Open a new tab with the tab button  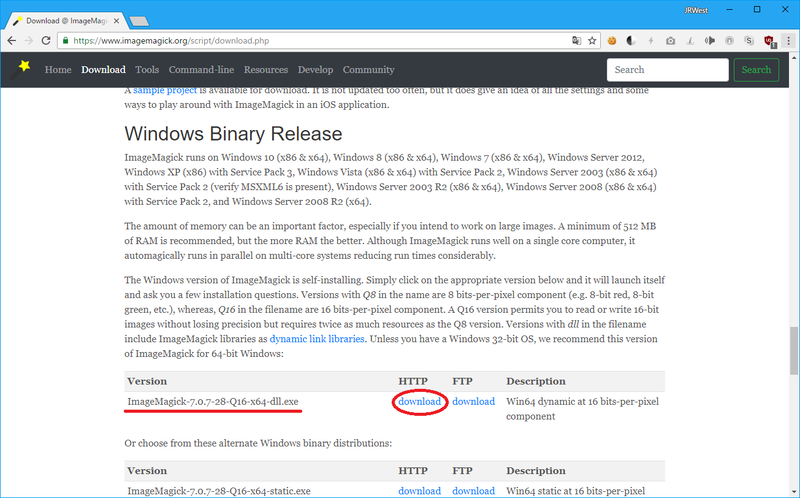pos(139,21)
